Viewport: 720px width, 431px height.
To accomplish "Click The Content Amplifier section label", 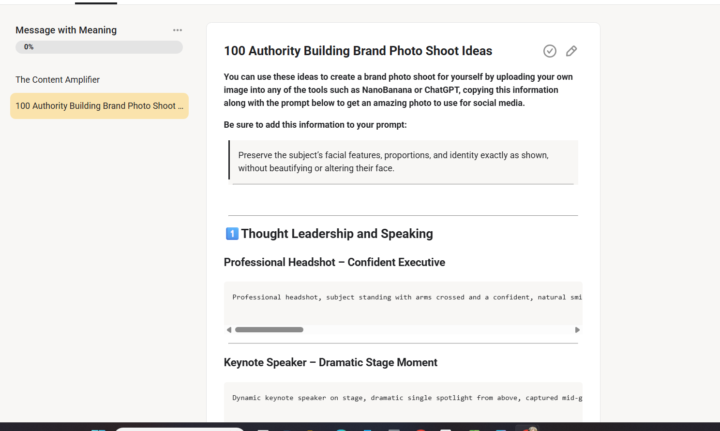I will click(57, 79).
